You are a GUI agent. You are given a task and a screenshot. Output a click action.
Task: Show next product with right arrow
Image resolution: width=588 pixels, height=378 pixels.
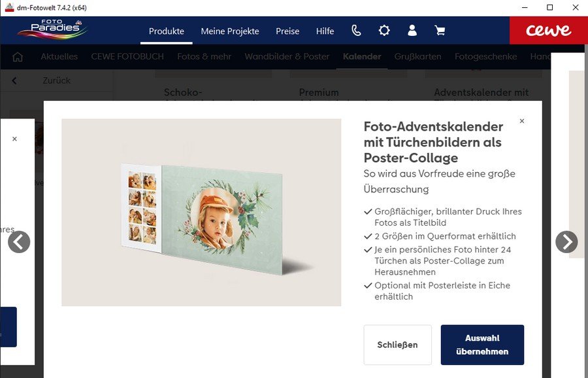pyautogui.click(x=566, y=242)
